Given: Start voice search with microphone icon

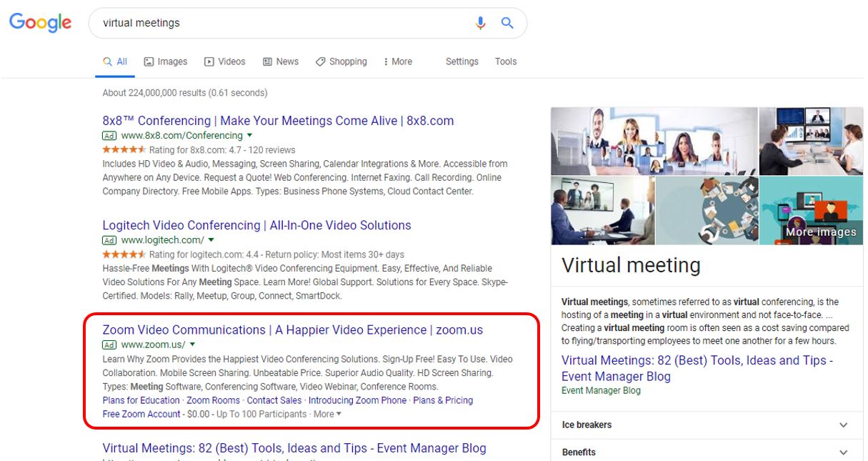Looking at the screenshot, I should click(480, 23).
